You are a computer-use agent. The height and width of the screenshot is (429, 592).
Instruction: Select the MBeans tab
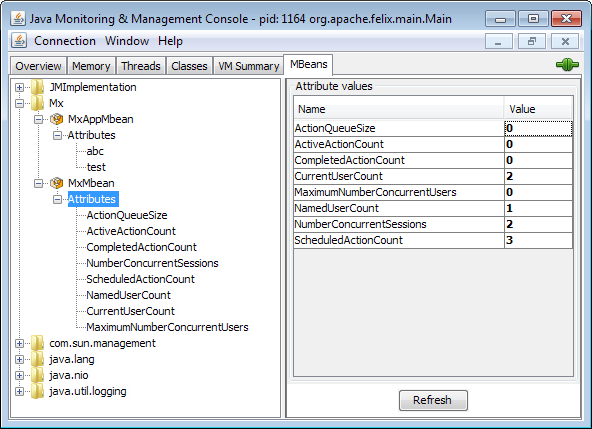(308, 64)
